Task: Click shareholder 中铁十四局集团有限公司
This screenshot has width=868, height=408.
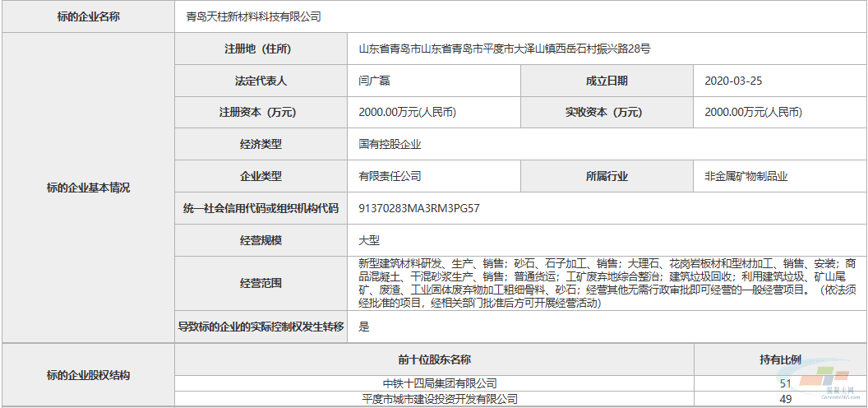Action: [x=440, y=383]
